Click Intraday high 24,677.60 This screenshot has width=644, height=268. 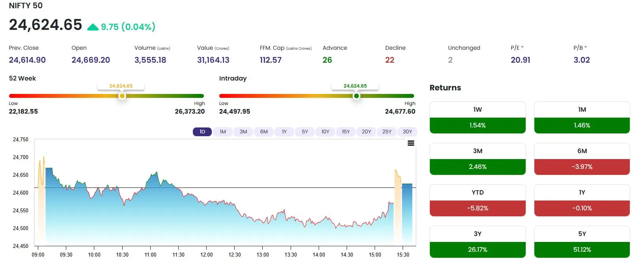tap(400, 112)
